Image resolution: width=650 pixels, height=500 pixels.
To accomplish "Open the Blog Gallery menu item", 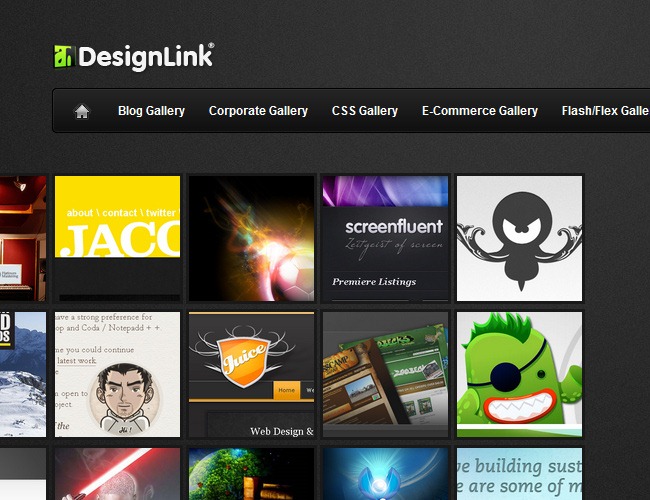I will pyautogui.click(x=151, y=111).
